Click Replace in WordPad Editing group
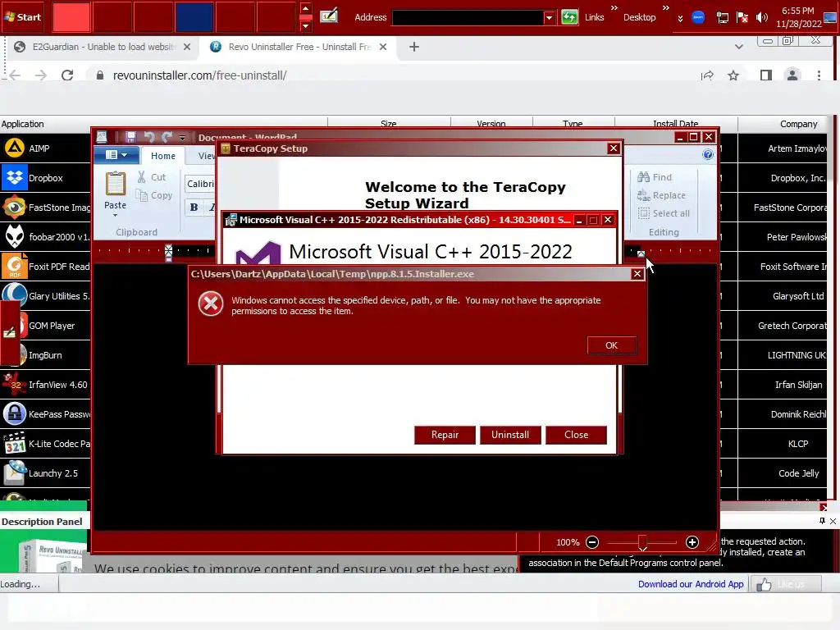Screen dimensions: 840x630 [662, 195]
